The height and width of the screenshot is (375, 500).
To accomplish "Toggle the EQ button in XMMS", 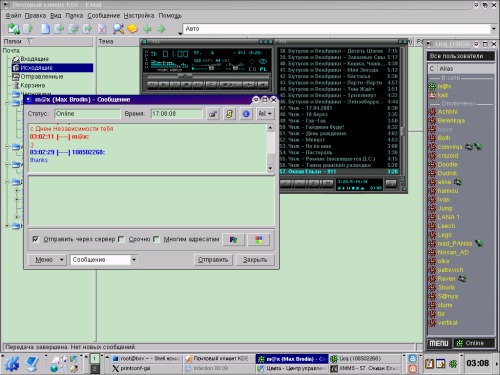I will tap(253, 69).
